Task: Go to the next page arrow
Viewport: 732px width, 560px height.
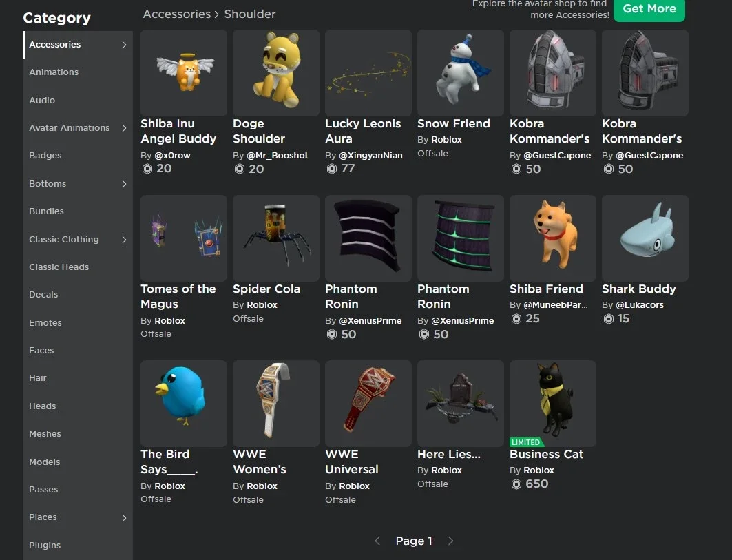Action: tap(450, 541)
